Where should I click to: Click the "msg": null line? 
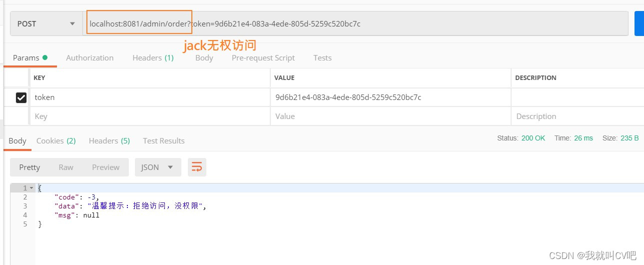click(77, 215)
